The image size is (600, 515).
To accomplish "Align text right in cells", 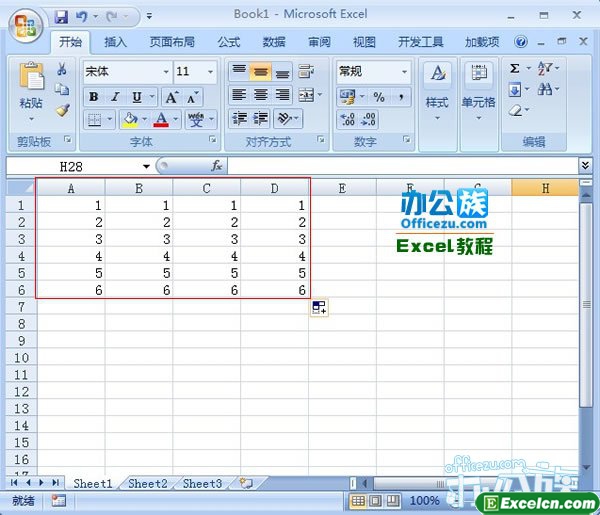I will 282,94.
